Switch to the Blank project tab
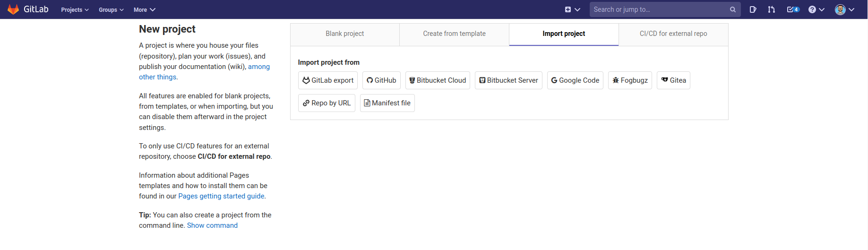868x250 pixels. [x=345, y=34]
